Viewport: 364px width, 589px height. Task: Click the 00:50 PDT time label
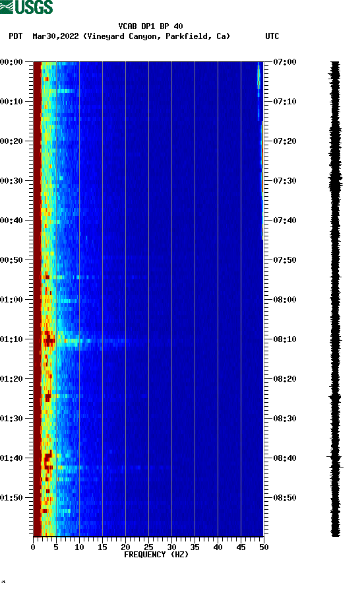pyautogui.click(x=12, y=260)
